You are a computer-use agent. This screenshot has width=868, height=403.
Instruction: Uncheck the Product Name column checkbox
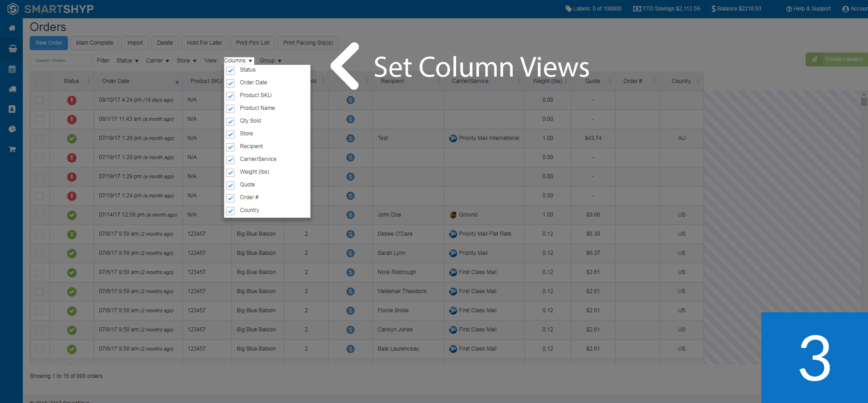pos(230,109)
